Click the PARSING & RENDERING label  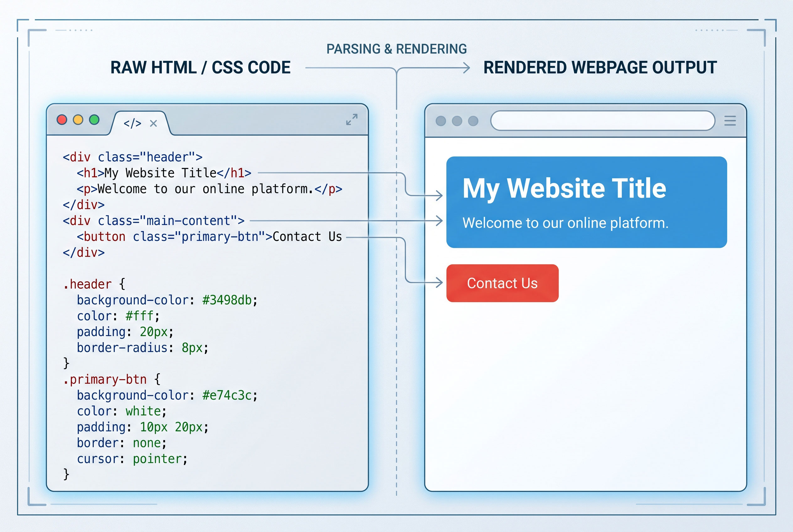click(x=397, y=49)
